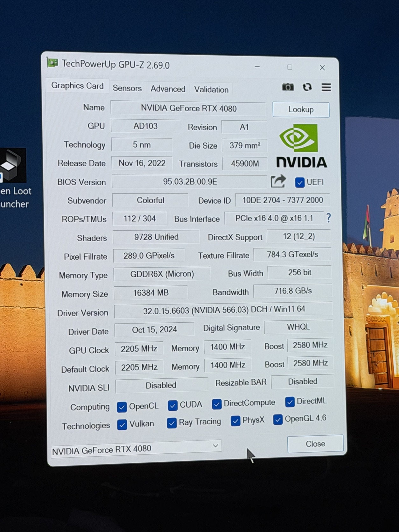This screenshot has width=399, height=532.
Task: Click the Default Clock row Memory 1400 MHz
Action: [x=228, y=365]
